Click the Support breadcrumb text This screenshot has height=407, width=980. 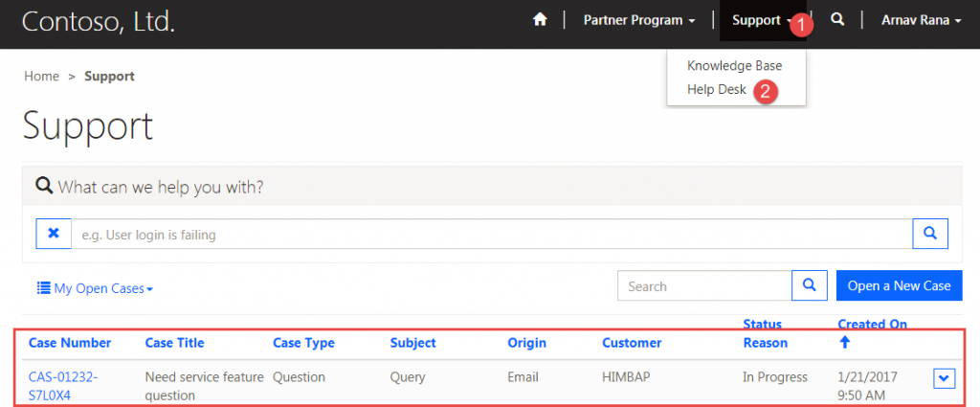tap(109, 77)
